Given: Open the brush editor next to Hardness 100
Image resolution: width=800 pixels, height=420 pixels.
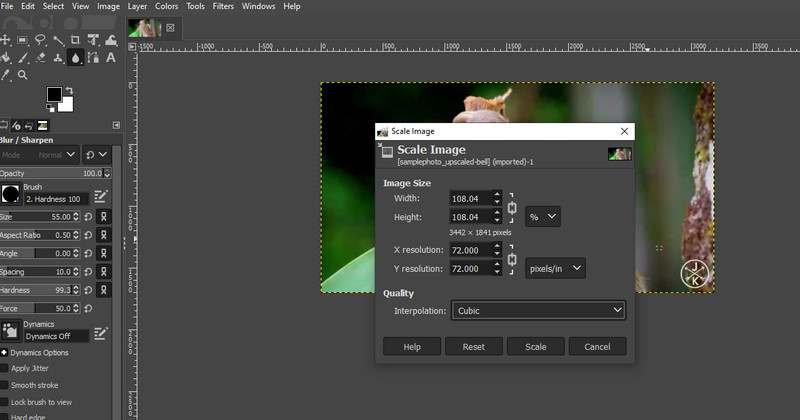Looking at the screenshot, I should [x=100, y=196].
